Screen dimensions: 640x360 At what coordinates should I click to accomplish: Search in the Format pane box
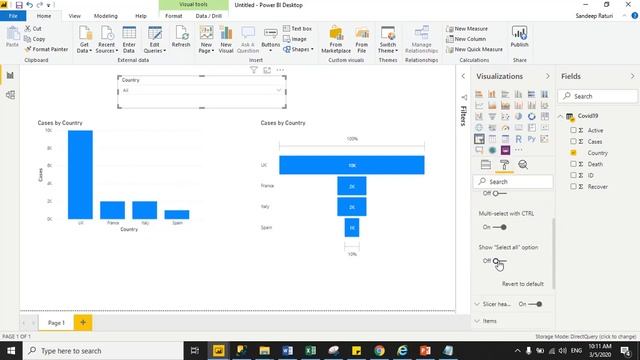point(513,182)
